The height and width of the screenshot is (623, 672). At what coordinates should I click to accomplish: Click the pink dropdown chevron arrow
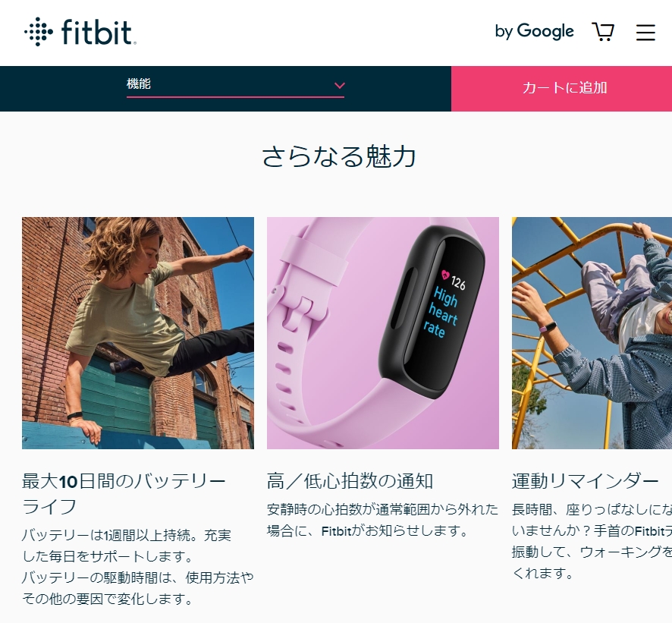(340, 85)
